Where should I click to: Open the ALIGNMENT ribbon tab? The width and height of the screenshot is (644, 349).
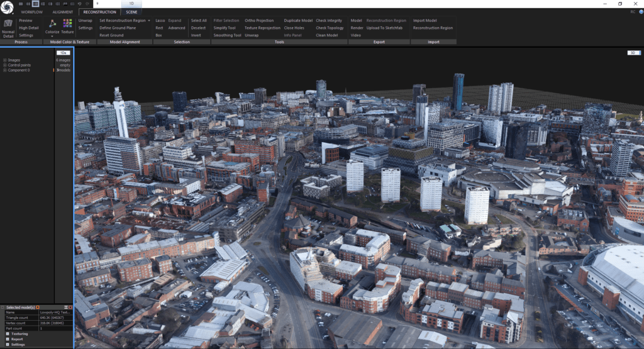62,13
